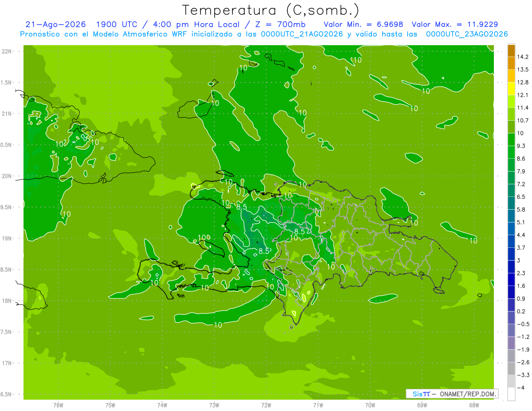Click the "20N" latitude tick label
The height and width of the screenshot is (411, 532).
[7, 176]
